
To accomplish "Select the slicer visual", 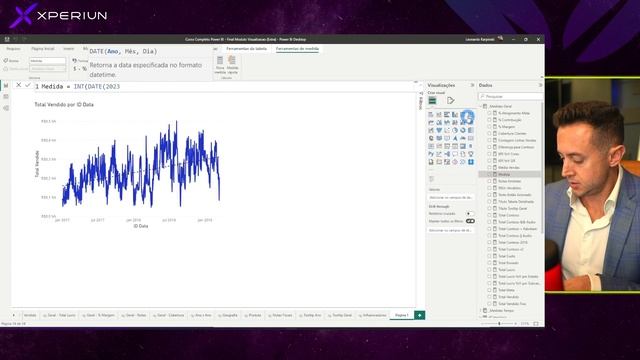I will click(x=447, y=146).
